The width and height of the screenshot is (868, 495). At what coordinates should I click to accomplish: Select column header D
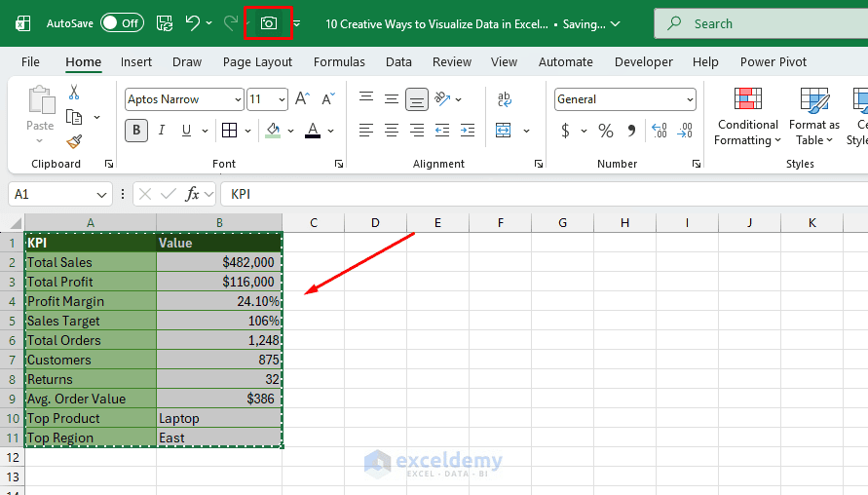(x=375, y=222)
